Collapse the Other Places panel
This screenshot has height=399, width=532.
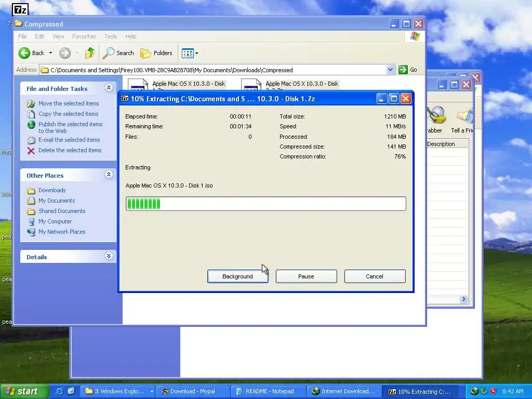109,175
